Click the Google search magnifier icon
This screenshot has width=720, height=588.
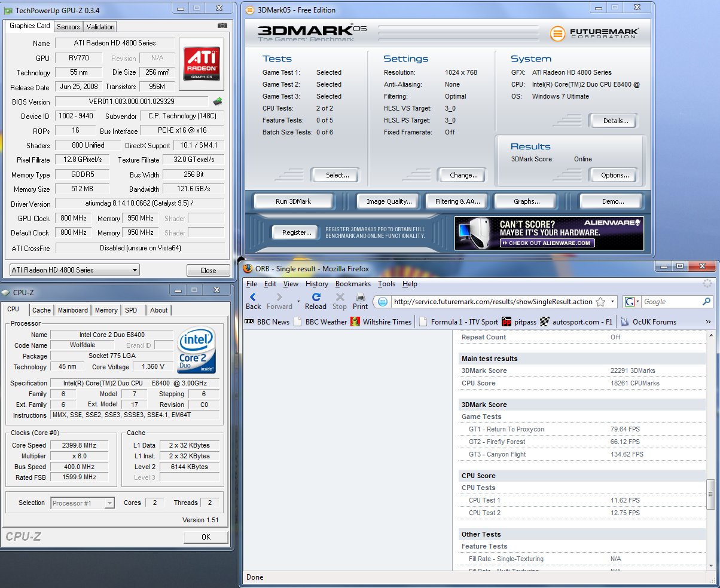[x=707, y=302]
